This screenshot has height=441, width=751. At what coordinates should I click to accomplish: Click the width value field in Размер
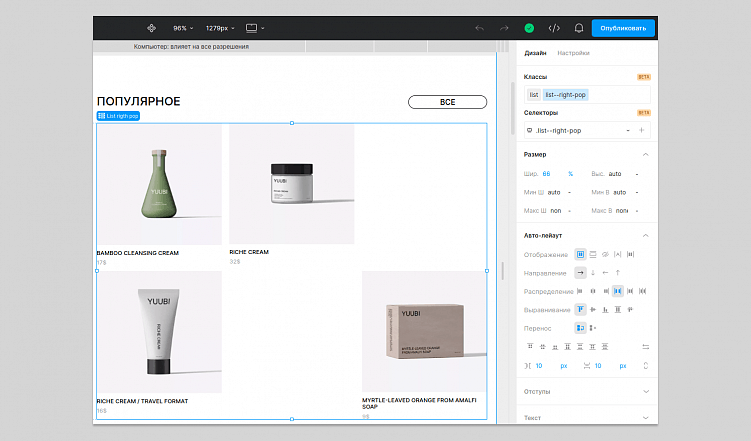(547, 173)
